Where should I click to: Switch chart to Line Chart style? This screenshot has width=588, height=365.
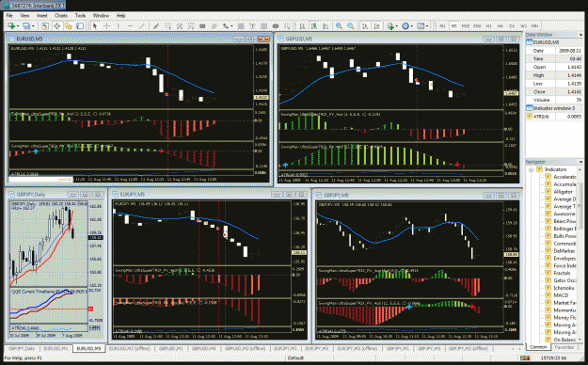click(x=326, y=26)
